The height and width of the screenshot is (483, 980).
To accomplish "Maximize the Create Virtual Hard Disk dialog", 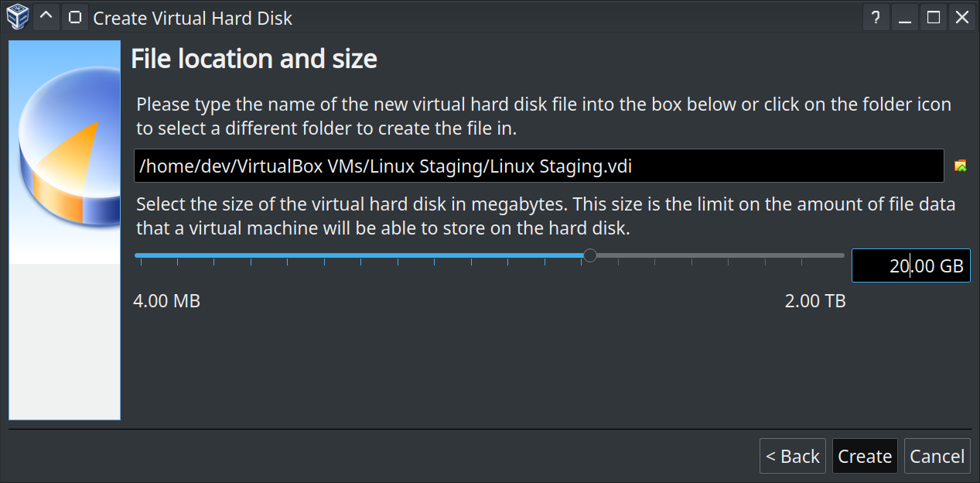I will [x=934, y=17].
